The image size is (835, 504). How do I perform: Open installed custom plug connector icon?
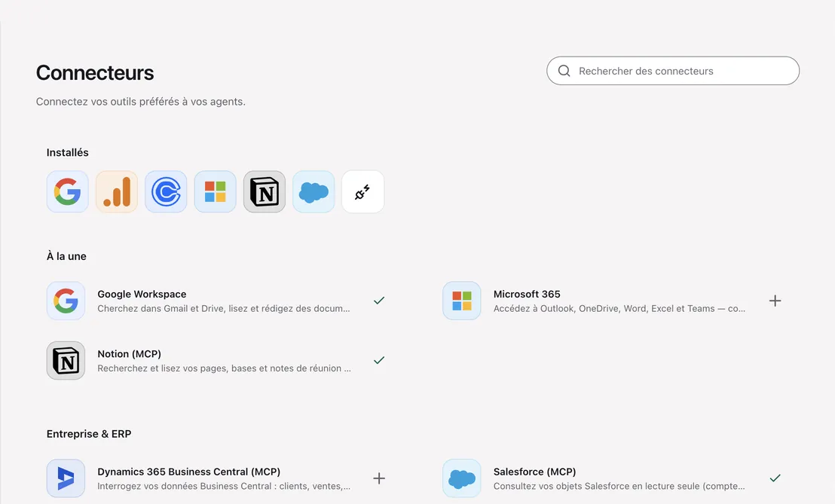(363, 191)
